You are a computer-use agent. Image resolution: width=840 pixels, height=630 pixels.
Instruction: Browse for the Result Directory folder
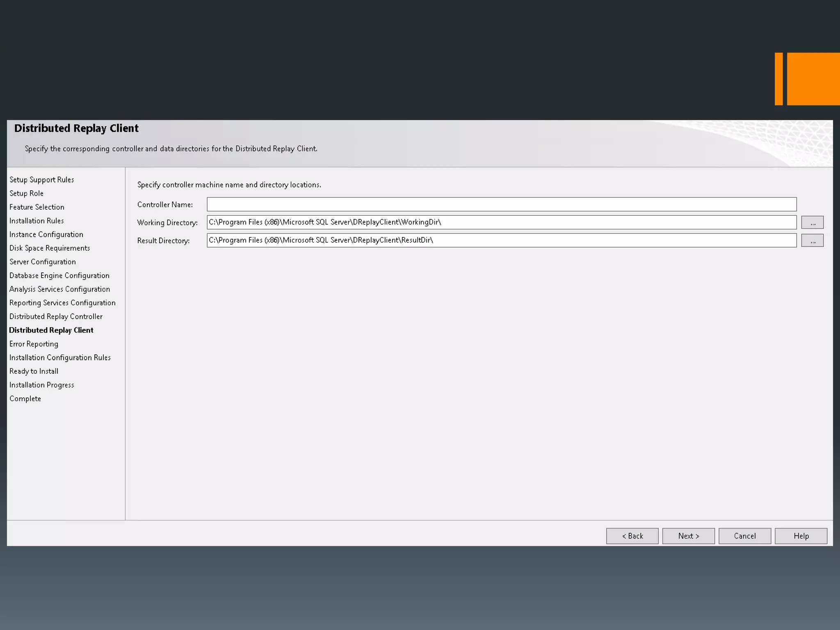(x=812, y=241)
